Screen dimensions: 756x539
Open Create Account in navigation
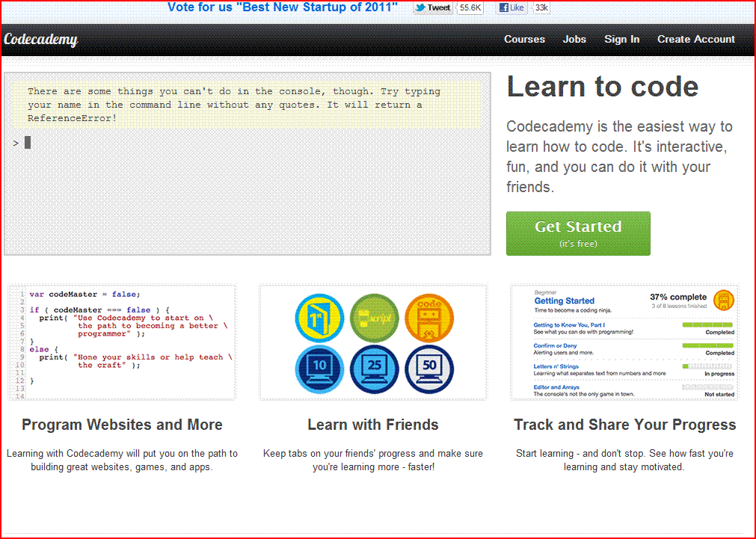pyautogui.click(x=696, y=40)
